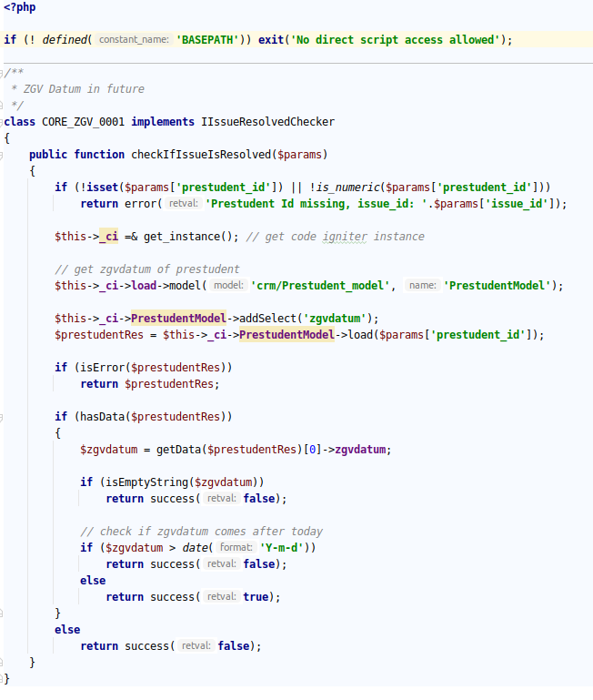This screenshot has width=593, height=700.
Task: Fold the hasData if-block in gutter
Action: (4, 417)
